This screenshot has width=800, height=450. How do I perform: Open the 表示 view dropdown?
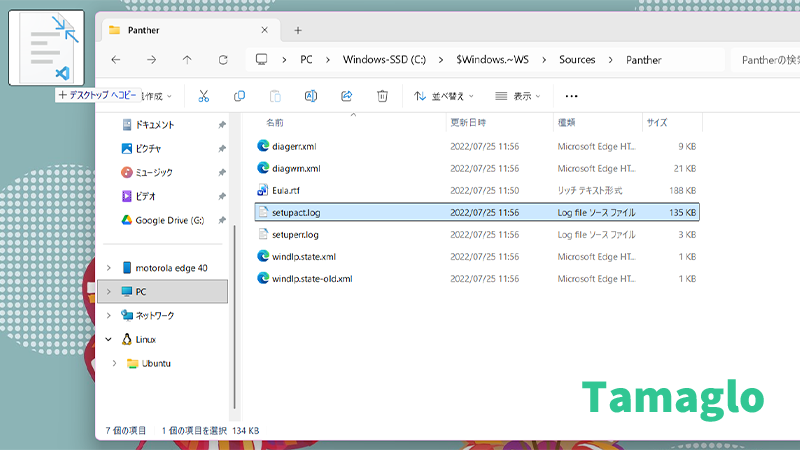518,96
